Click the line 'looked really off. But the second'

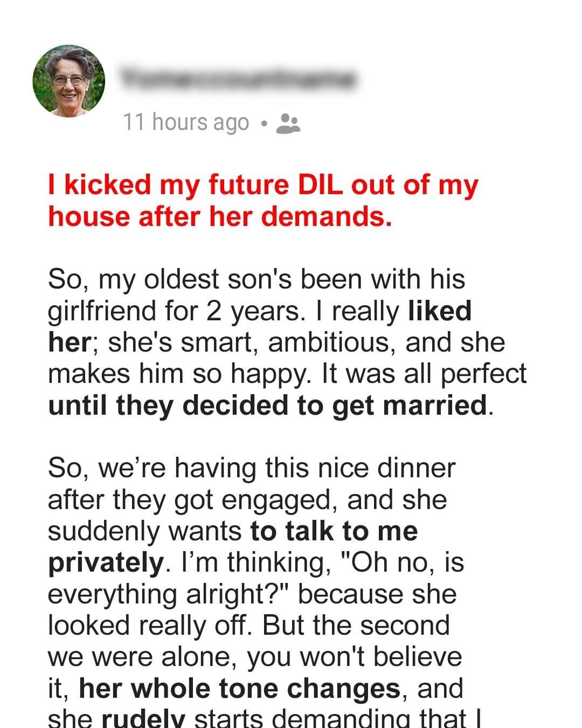249,626
